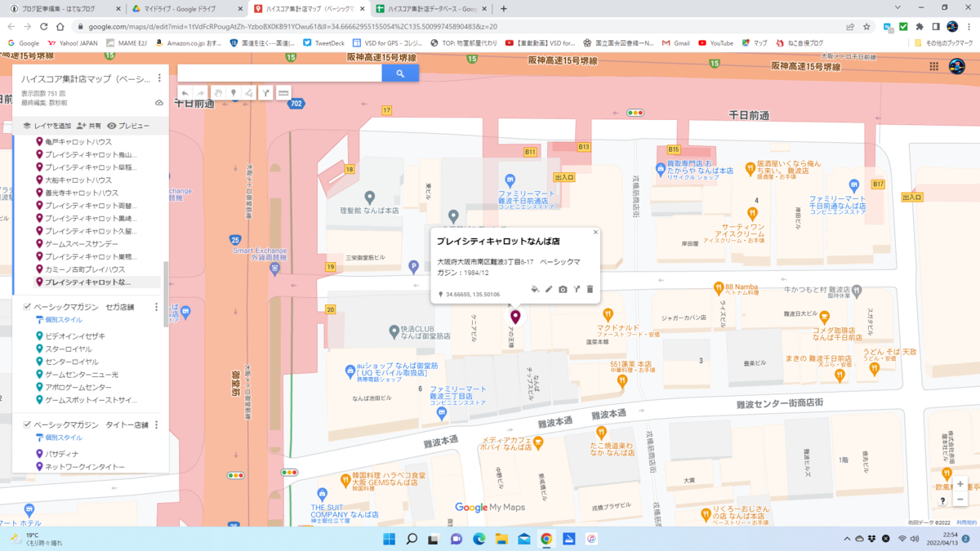Open the Chrome extensions puzzle icon
980x551 pixels.
[x=920, y=26]
